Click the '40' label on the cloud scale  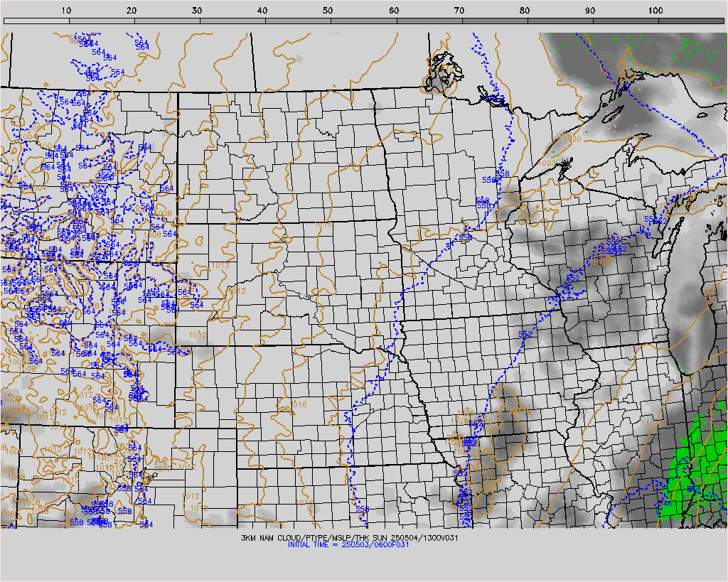click(263, 11)
